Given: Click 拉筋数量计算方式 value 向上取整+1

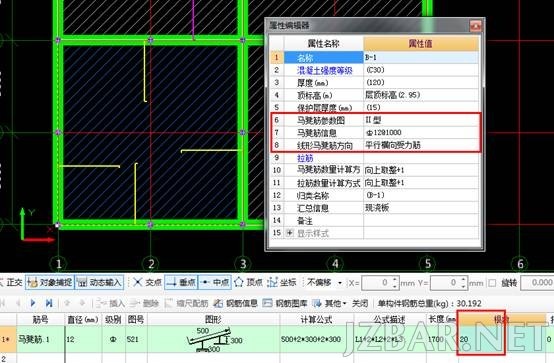Looking at the screenshot, I should [421, 183].
